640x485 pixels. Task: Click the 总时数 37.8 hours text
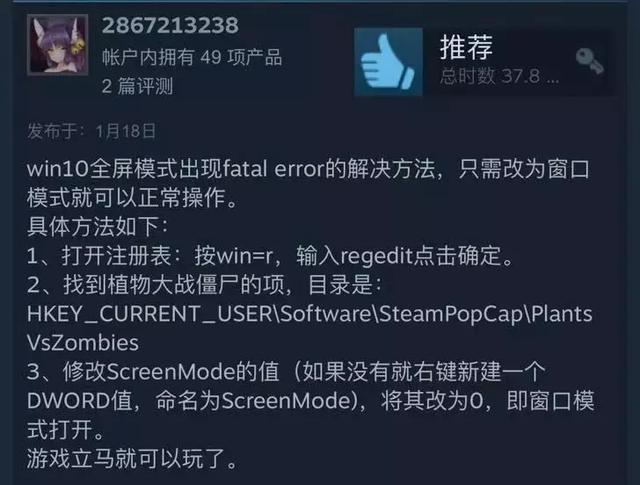(499, 76)
